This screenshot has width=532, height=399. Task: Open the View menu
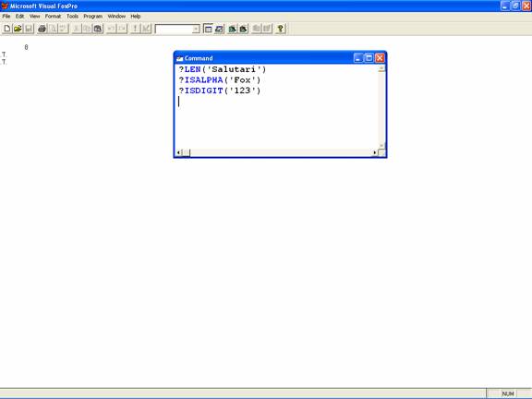click(34, 17)
